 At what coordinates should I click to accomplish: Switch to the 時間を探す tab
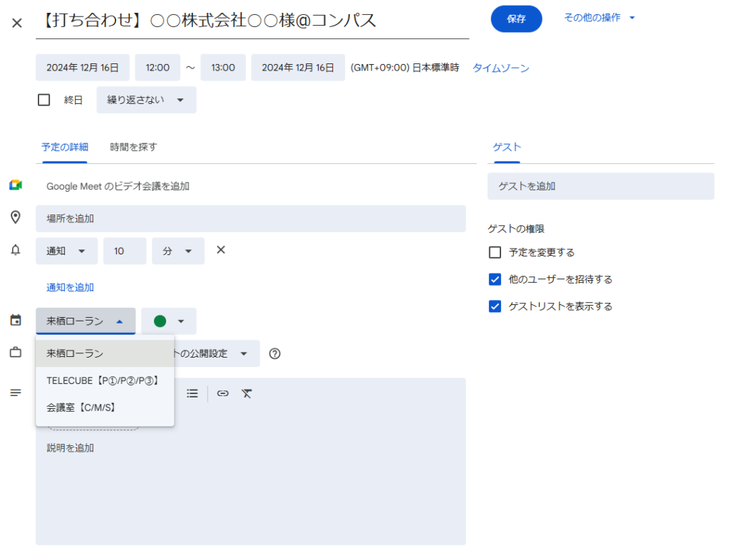click(133, 147)
